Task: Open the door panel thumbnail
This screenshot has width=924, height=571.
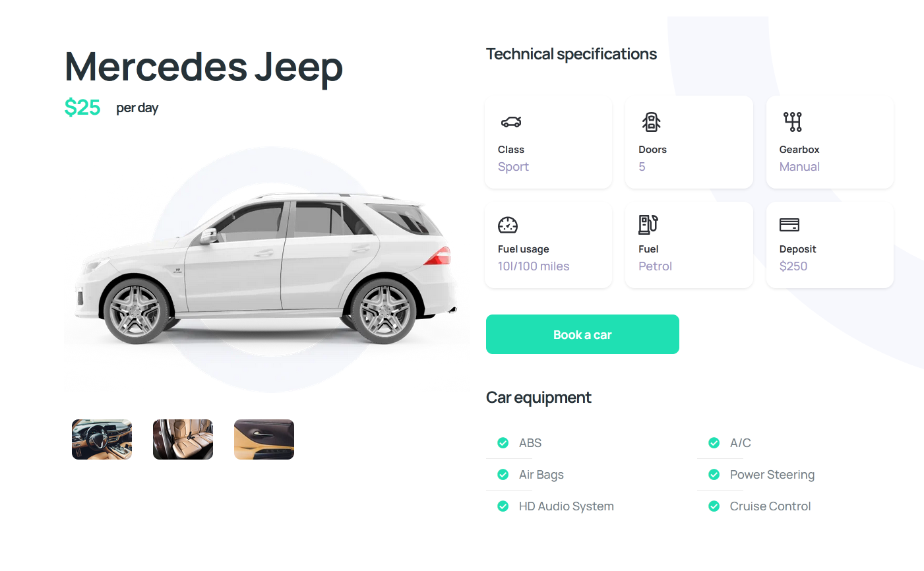Action: (x=264, y=439)
